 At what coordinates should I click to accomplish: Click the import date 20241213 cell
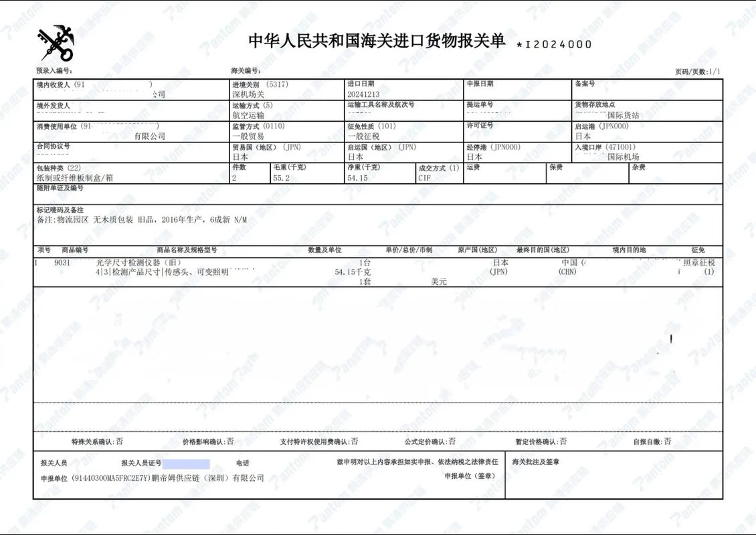click(365, 92)
